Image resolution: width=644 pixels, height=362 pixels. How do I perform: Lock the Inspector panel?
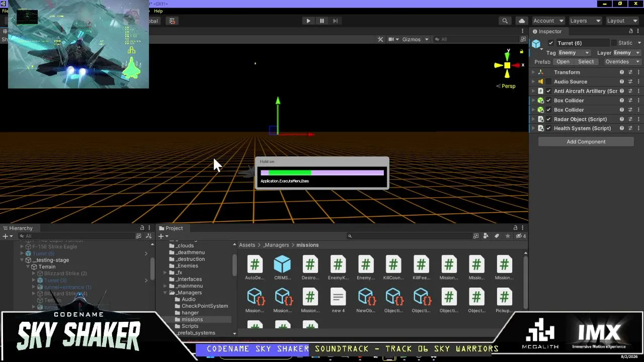pos(631,31)
